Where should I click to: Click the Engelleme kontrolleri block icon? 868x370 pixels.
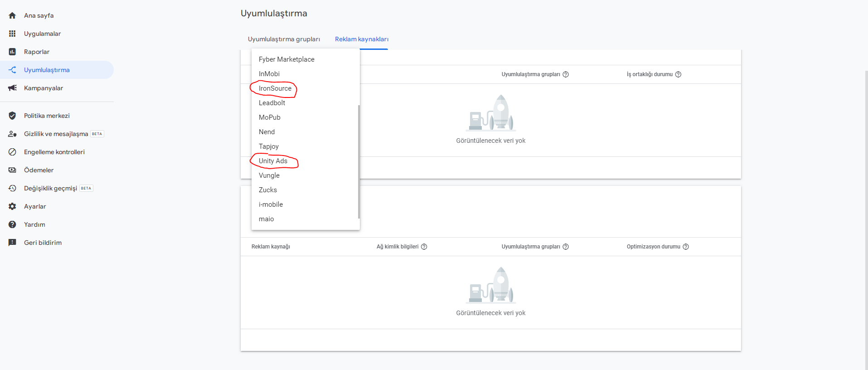[x=12, y=152]
